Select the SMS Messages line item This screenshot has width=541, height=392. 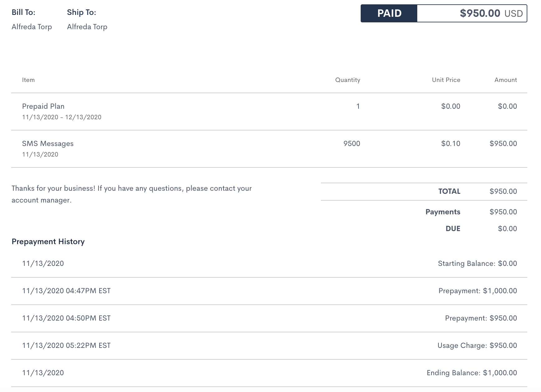48,144
